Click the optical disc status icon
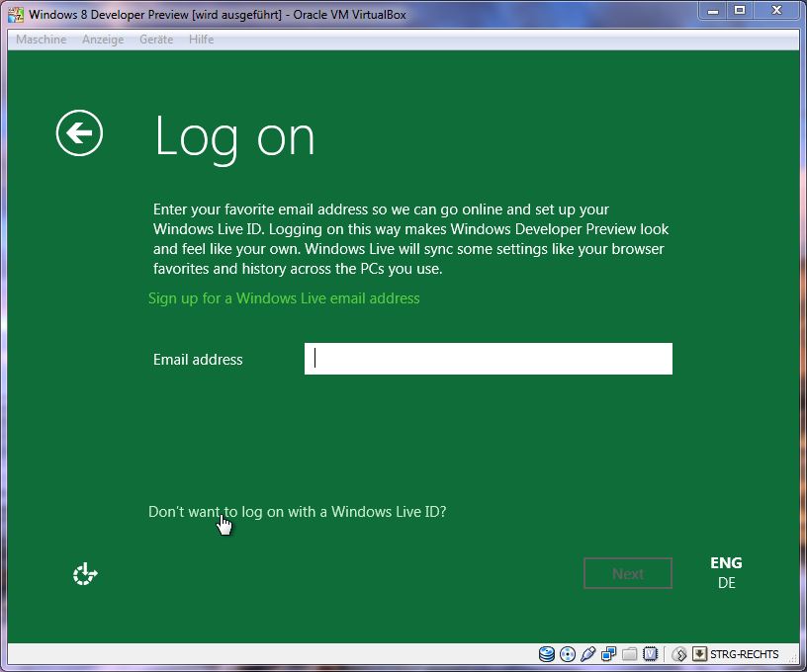The image size is (807, 672). [567, 653]
